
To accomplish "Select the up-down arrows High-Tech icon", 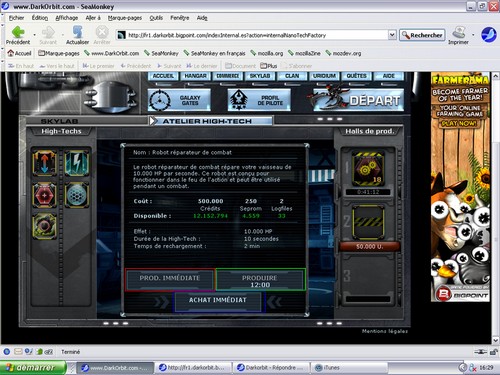I will pos(44,163).
